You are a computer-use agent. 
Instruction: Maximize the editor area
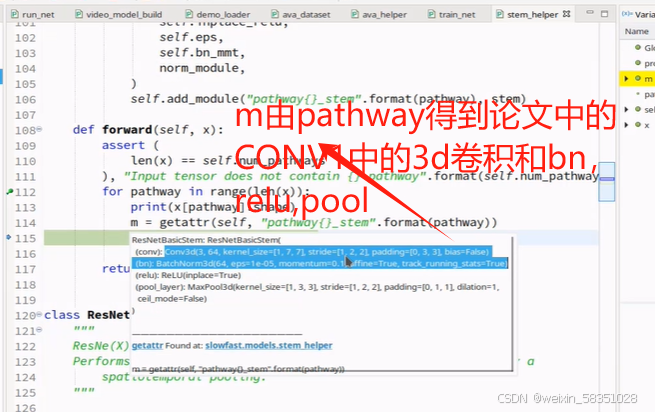pyautogui.click(x=604, y=14)
